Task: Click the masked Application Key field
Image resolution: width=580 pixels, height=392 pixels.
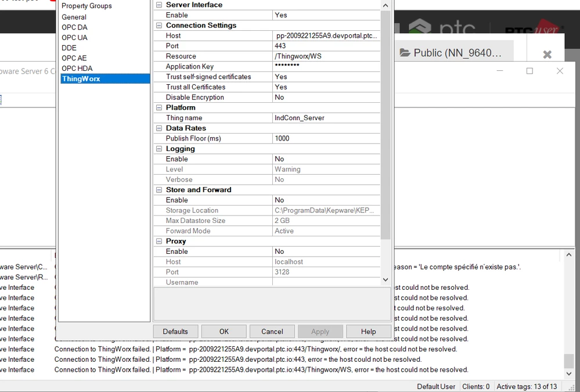Action: coord(326,67)
